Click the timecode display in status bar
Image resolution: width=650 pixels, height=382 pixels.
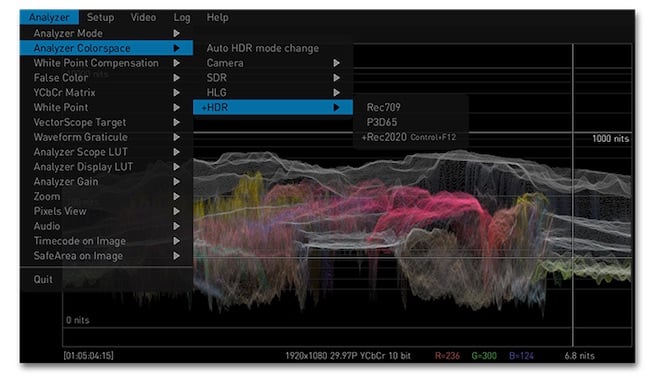pos(88,356)
